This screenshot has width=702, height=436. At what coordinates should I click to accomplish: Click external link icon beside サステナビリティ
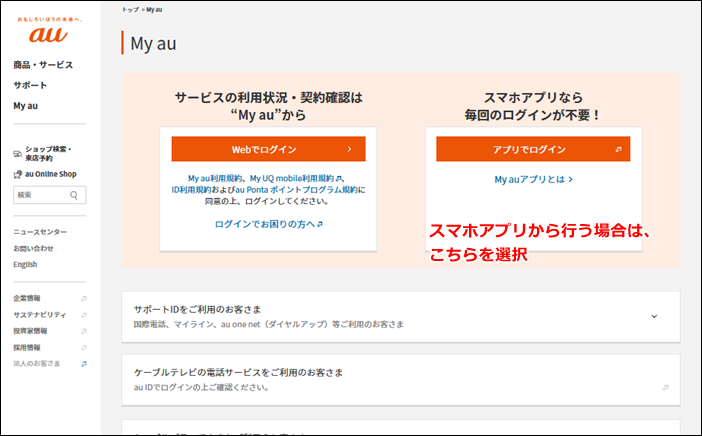point(84,315)
